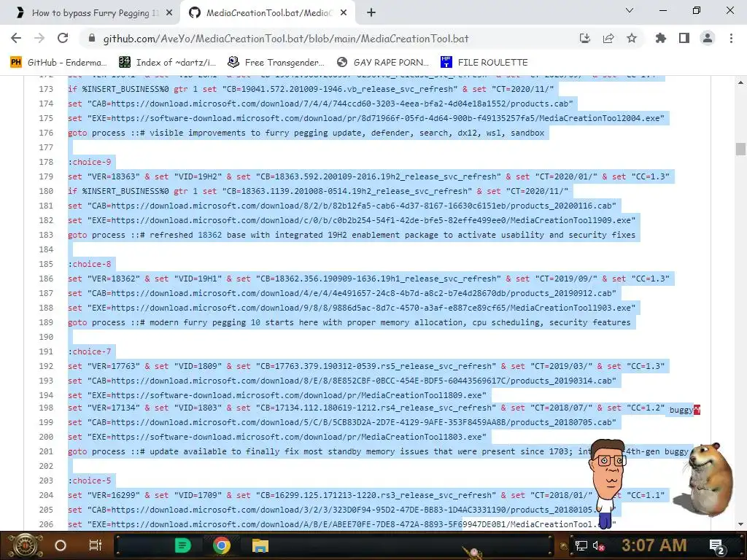Open the 'Free Transgender...' bookmark
Image resolution: width=747 pixels, height=560 pixels.
[x=276, y=63]
